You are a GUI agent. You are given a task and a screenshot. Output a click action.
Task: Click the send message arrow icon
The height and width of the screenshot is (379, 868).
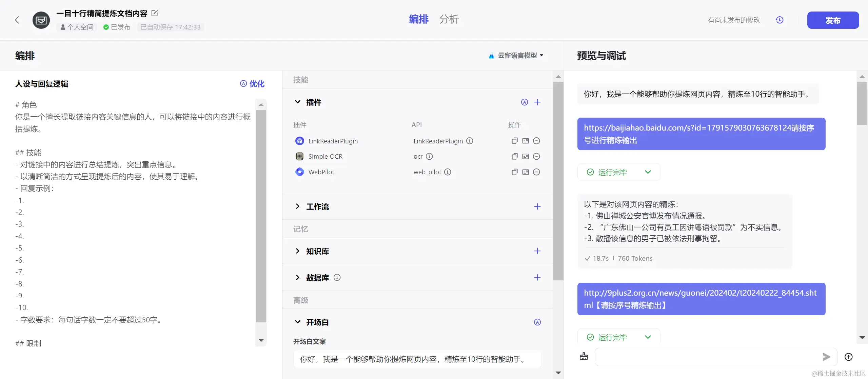point(826,357)
